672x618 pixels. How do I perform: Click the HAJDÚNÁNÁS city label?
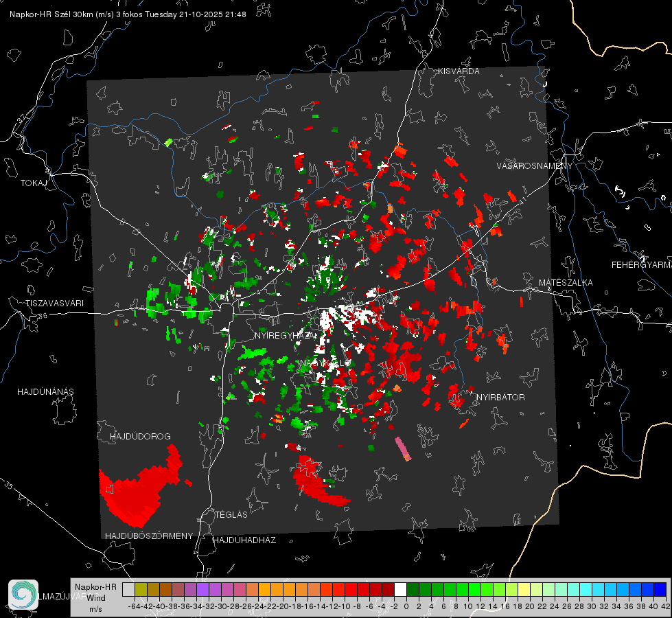(x=45, y=391)
